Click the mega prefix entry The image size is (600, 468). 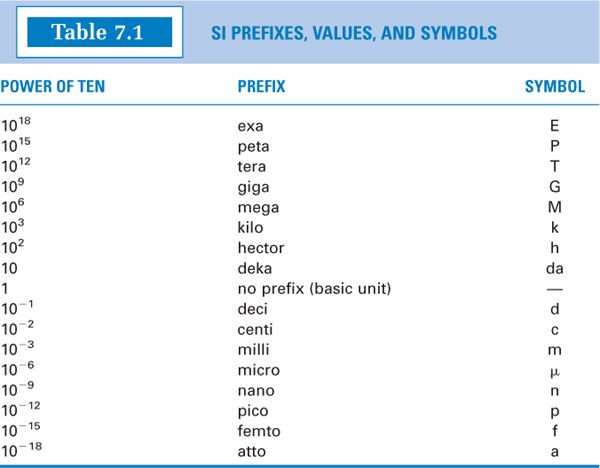click(258, 207)
